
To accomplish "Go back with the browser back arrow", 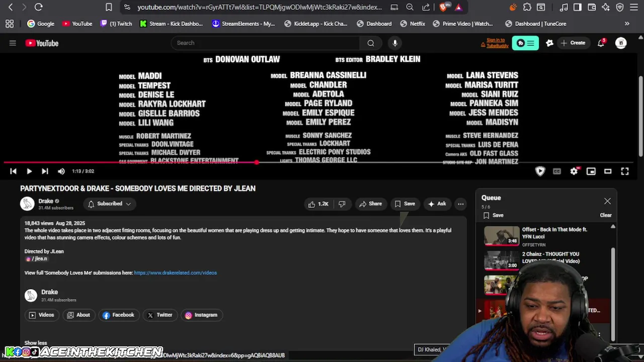I will [x=11, y=7].
